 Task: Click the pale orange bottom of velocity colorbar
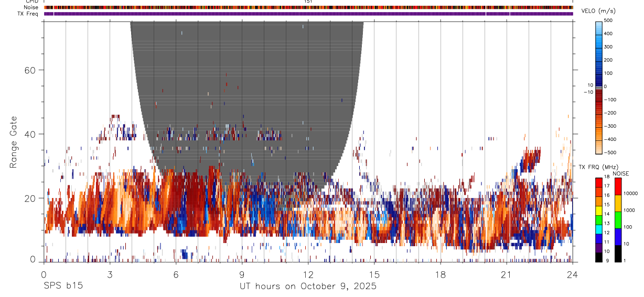point(600,147)
